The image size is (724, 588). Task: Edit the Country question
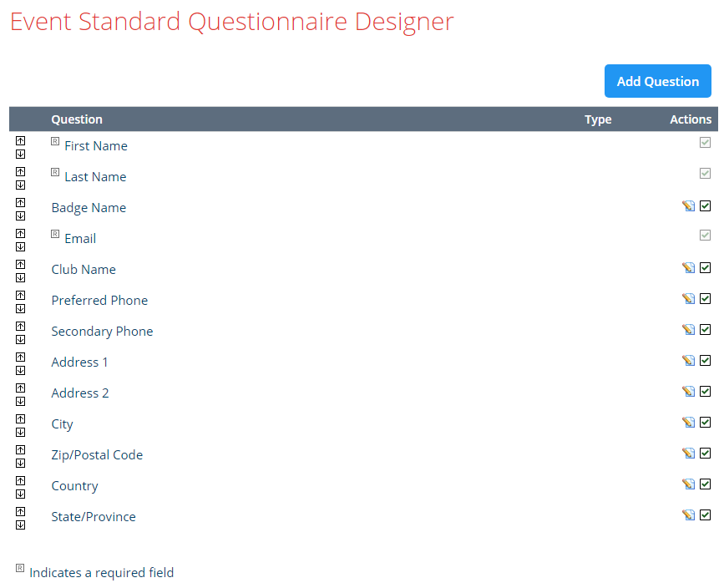(688, 484)
